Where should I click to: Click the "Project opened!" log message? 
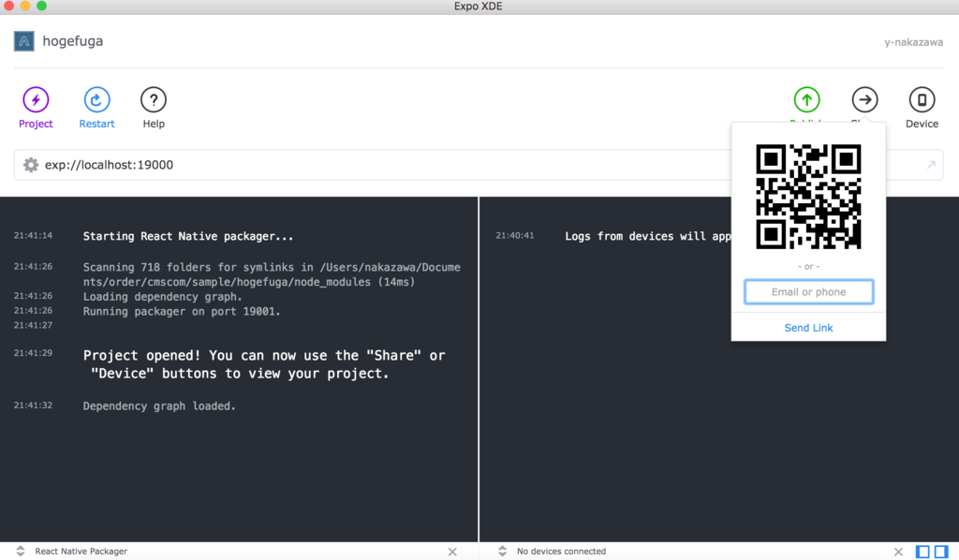tap(264, 364)
